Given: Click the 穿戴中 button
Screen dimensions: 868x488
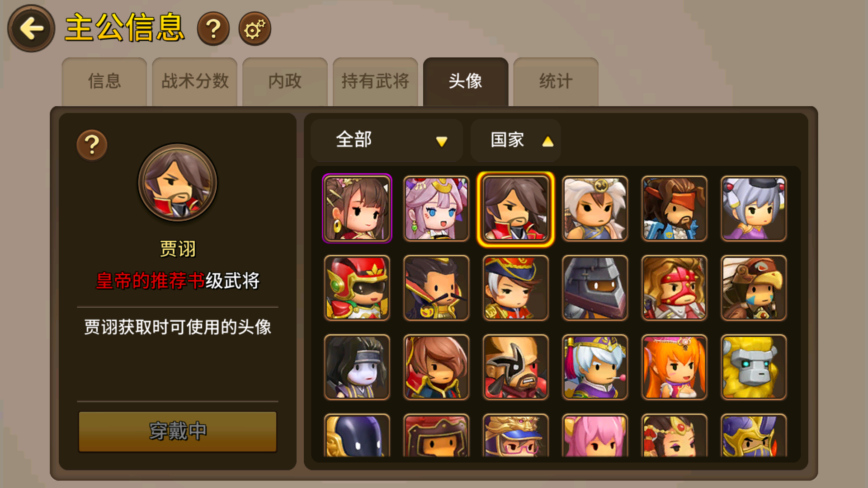Looking at the screenshot, I should click(x=178, y=432).
